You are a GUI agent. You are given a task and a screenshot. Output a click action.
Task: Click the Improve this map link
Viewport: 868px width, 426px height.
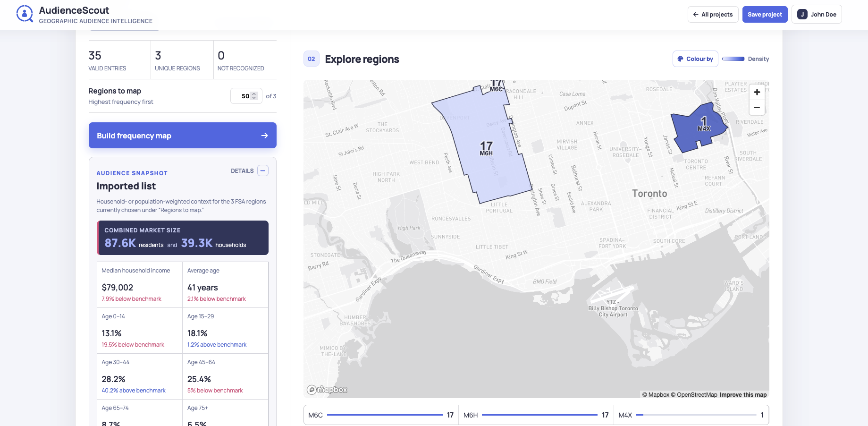coord(743,395)
